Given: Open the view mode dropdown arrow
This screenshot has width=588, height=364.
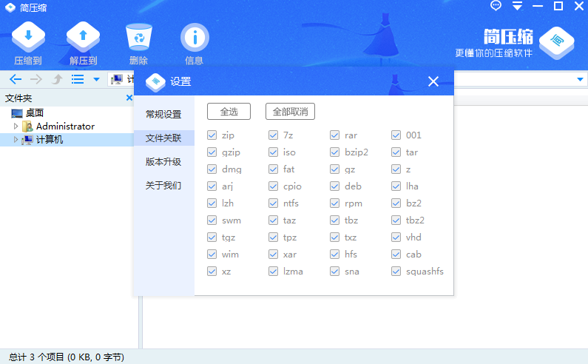Looking at the screenshot, I should point(96,80).
